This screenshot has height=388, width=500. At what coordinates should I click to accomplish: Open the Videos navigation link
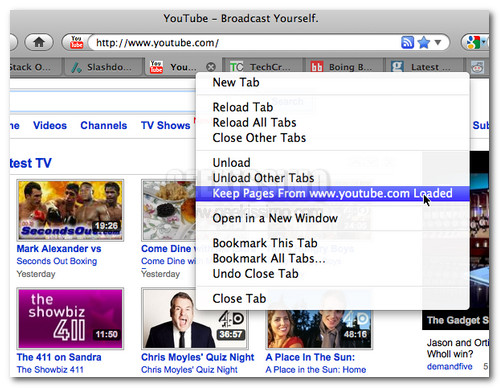[x=50, y=126]
